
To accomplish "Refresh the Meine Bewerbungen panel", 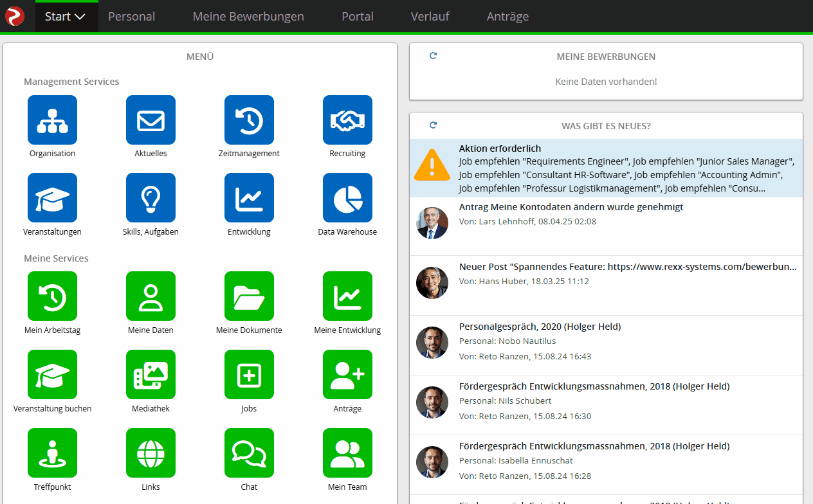I will [x=433, y=56].
